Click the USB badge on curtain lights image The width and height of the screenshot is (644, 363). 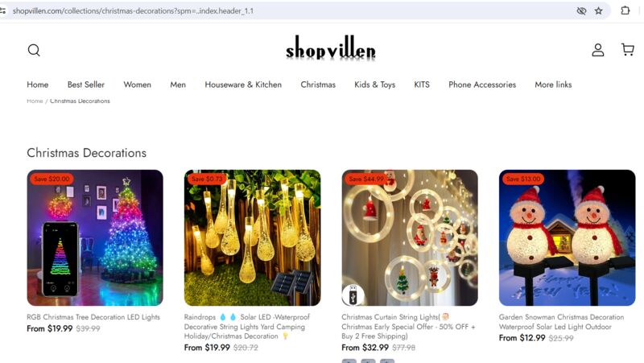click(x=353, y=295)
